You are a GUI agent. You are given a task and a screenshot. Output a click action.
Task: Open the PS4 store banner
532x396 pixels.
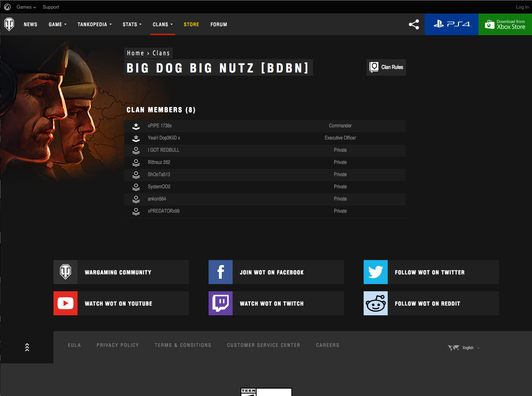click(x=452, y=24)
